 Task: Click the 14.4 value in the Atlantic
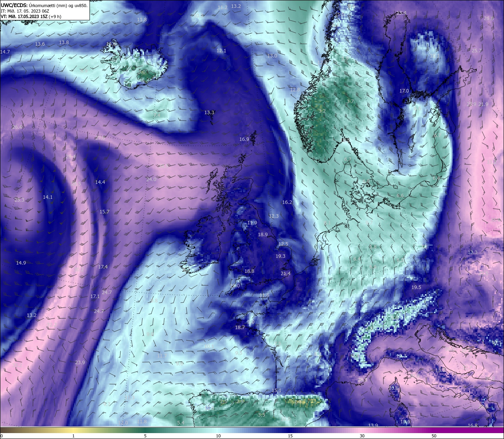100,182
